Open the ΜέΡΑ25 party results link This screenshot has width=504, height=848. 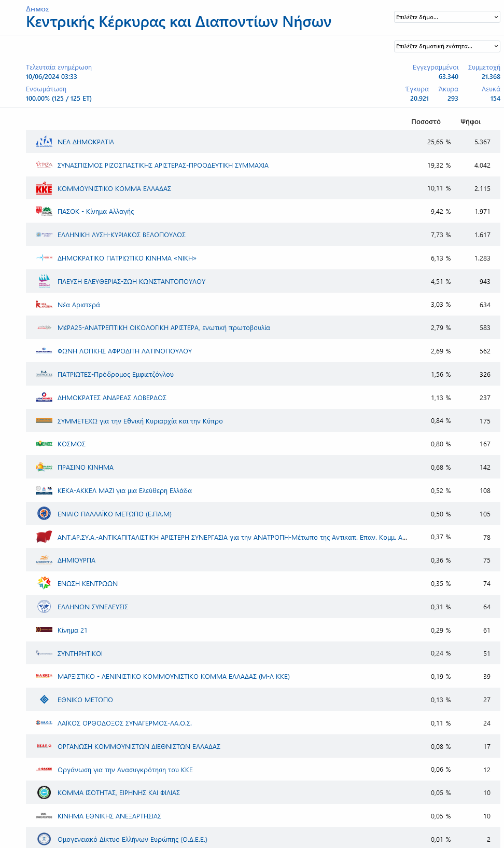tap(164, 328)
